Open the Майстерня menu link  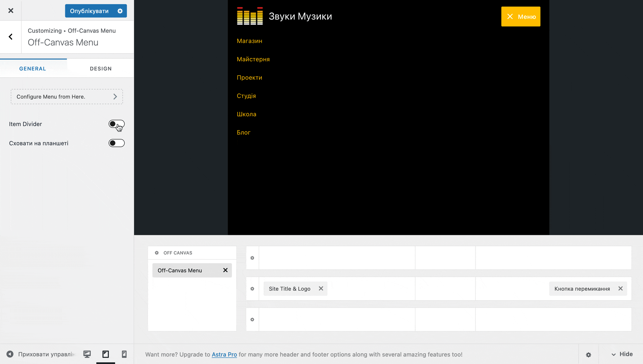click(x=253, y=59)
